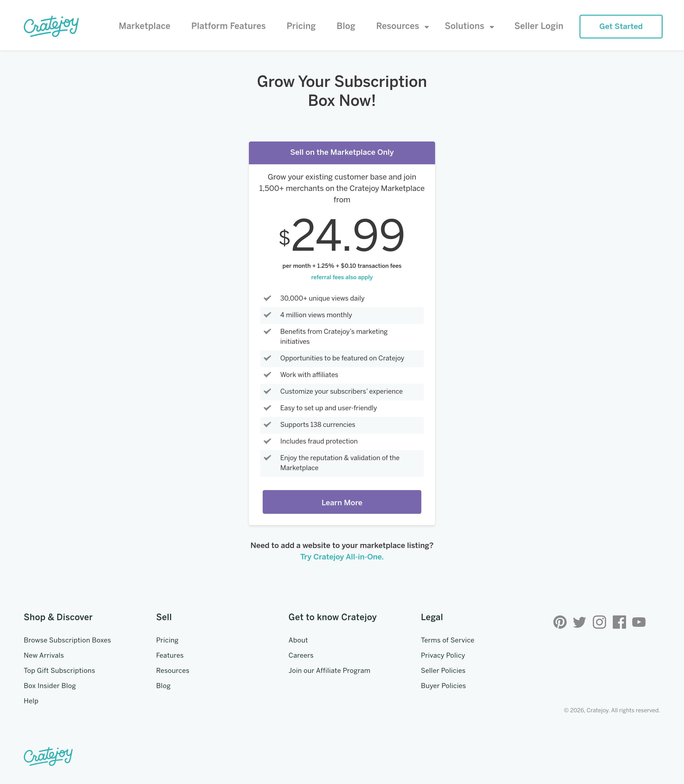Open Browse Subscription Boxes footer link
Viewport: 684px width, 784px height.
pyautogui.click(x=67, y=640)
